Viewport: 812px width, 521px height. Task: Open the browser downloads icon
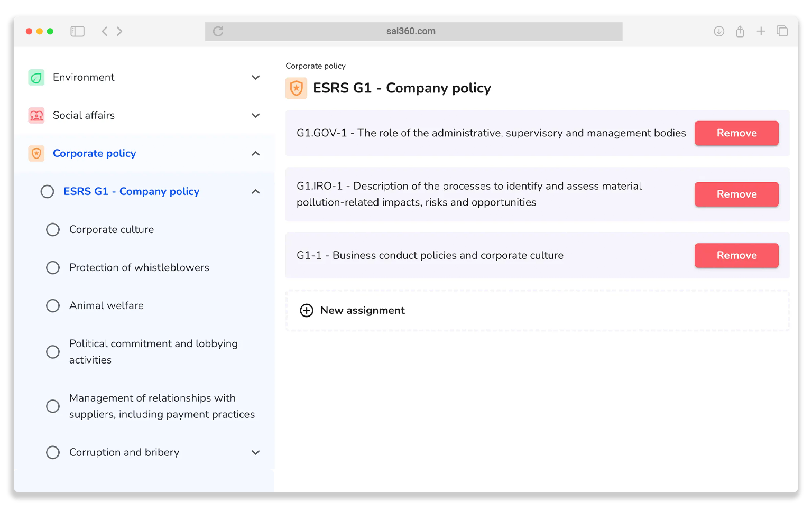tap(719, 32)
